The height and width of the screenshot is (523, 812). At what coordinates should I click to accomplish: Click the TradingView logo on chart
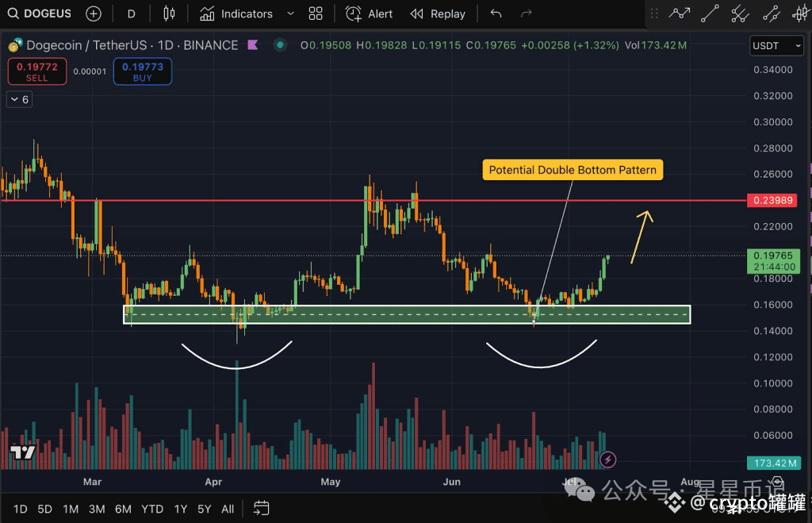[x=23, y=452]
